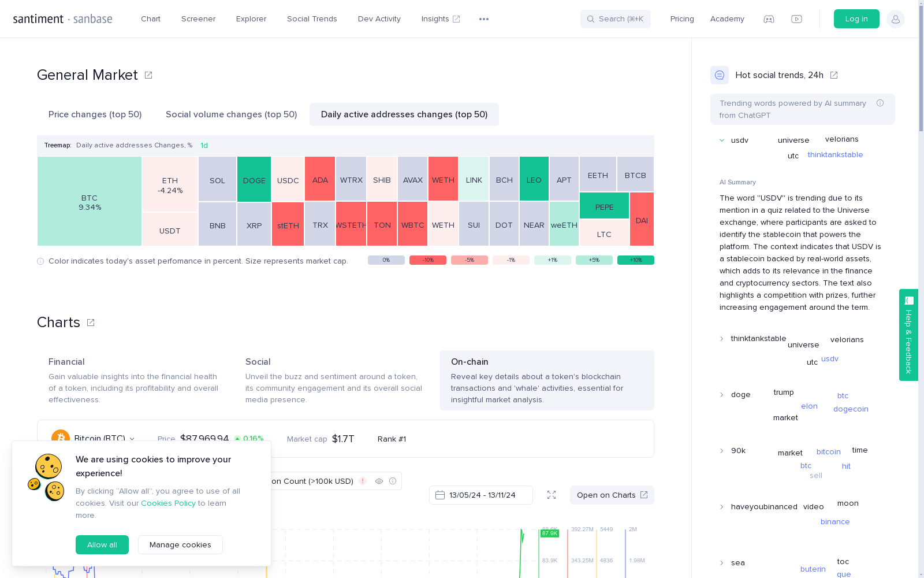The width and height of the screenshot is (924, 578).
Task: Expand the sea trend row
Action: pos(722,563)
